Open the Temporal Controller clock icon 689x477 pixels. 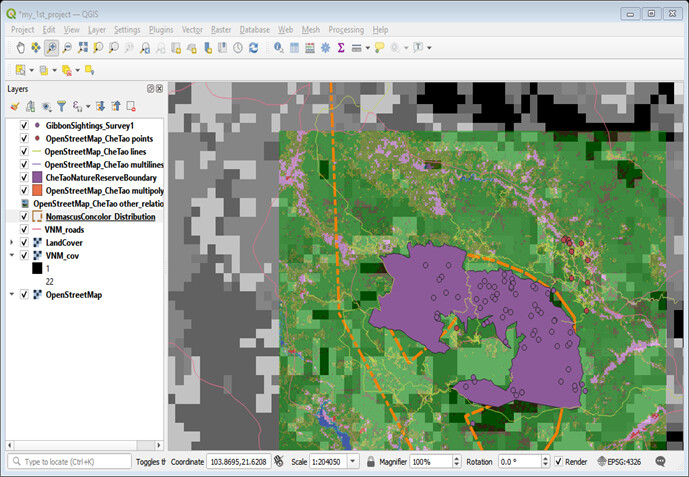(238, 47)
